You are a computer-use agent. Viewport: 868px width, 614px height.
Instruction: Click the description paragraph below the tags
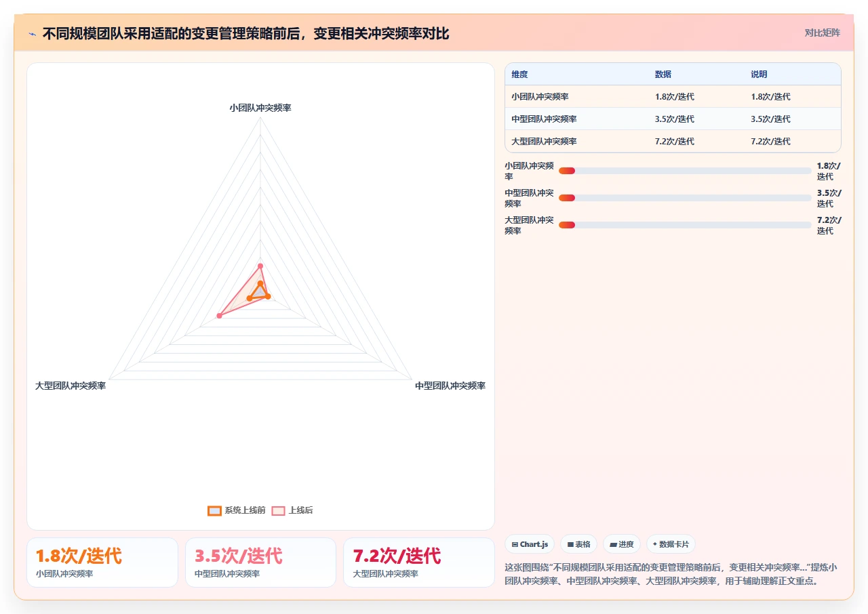671,574
